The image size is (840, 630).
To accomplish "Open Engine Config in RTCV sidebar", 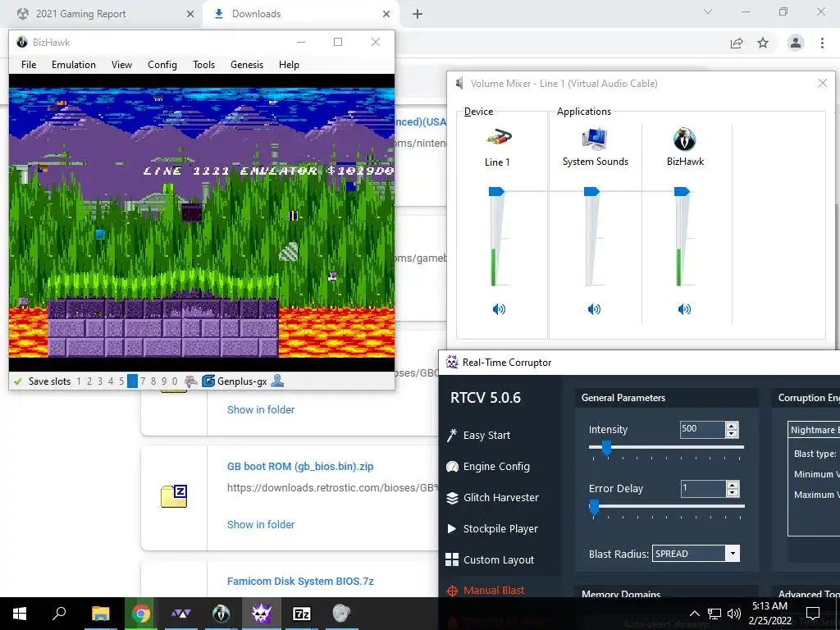I will [488, 467].
